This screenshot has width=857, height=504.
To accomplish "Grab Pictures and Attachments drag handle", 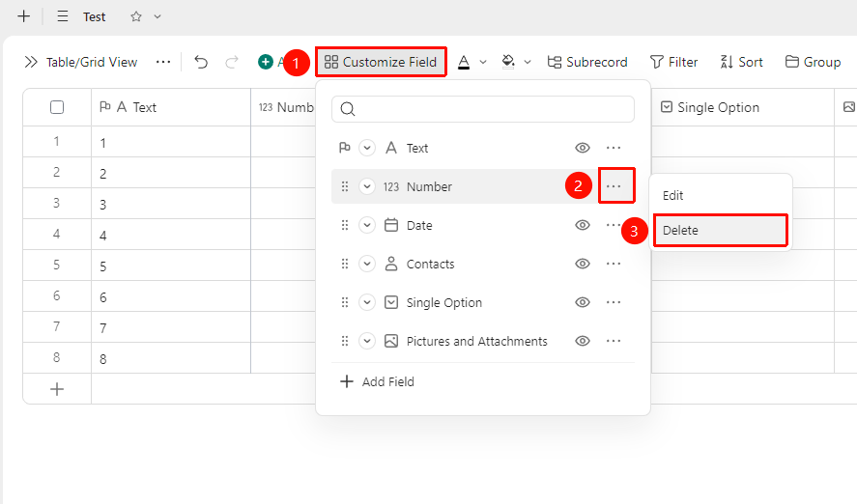I will tap(344, 341).
